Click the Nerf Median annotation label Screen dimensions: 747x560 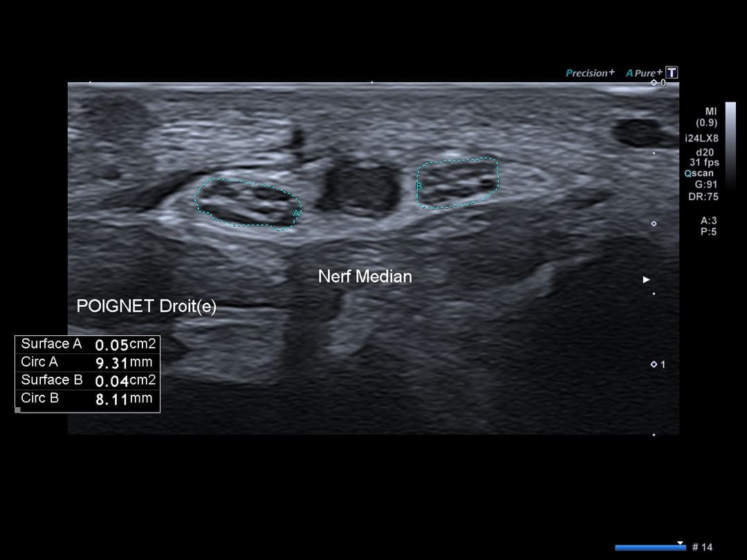pos(365,277)
